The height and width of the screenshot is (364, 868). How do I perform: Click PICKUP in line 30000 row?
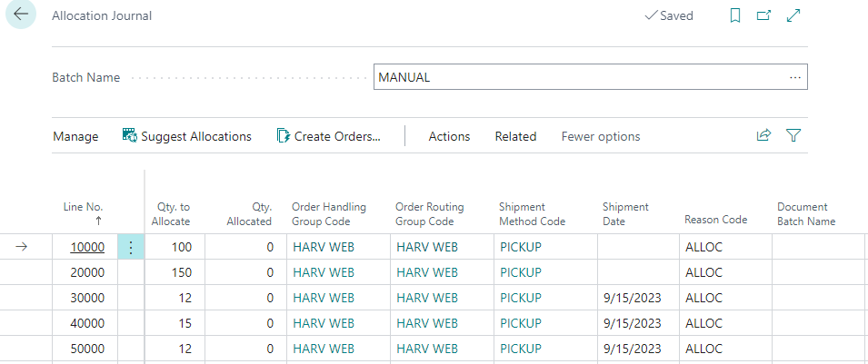[521, 298]
